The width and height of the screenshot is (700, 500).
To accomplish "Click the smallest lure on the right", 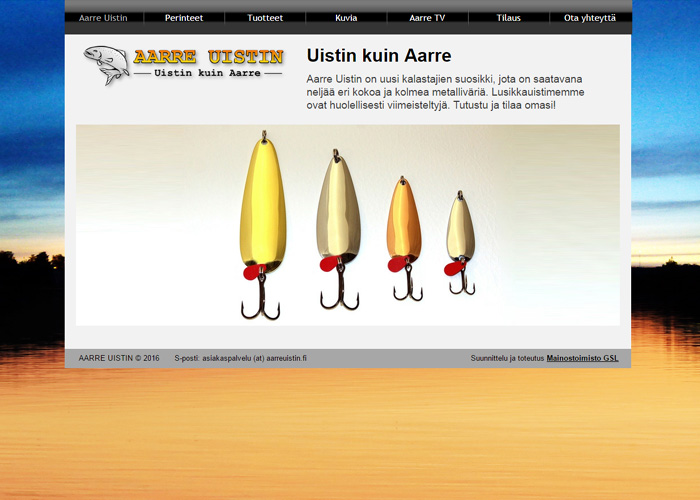I will point(460,228).
